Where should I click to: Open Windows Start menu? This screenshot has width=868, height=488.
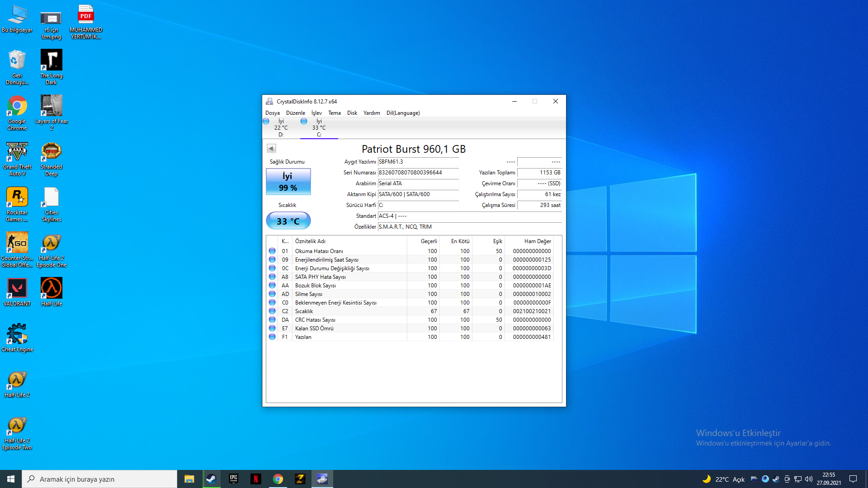coord(11,479)
